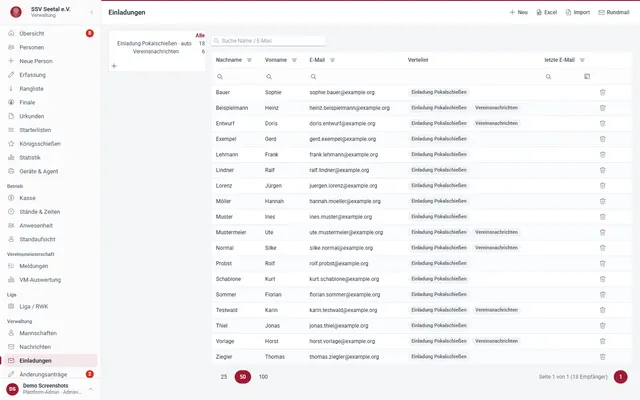Image resolution: width=640 pixels, height=400 pixels.
Task: View Statistik page
Action: [x=50, y=158]
